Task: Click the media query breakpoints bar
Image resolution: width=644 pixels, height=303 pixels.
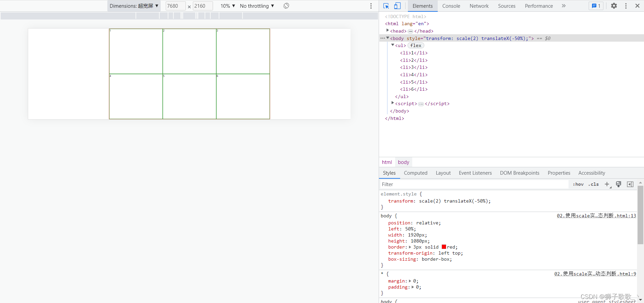Action: (x=189, y=16)
